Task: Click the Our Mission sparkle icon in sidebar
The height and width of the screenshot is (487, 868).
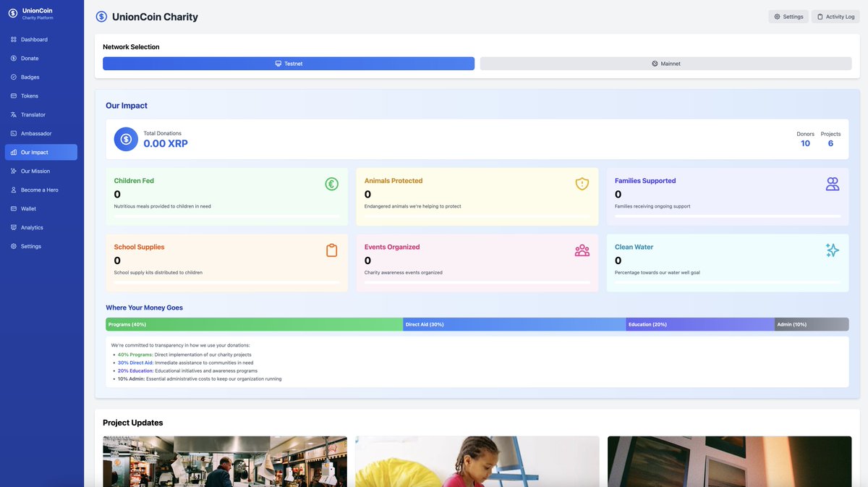Action: tap(14, 171)
